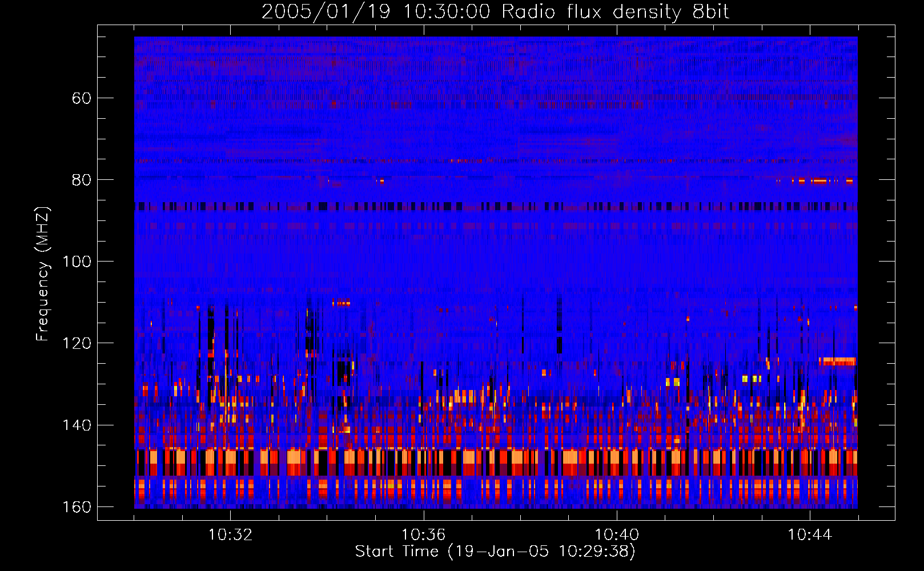Click the 10:32 time tick label

[x=230, y=535]
